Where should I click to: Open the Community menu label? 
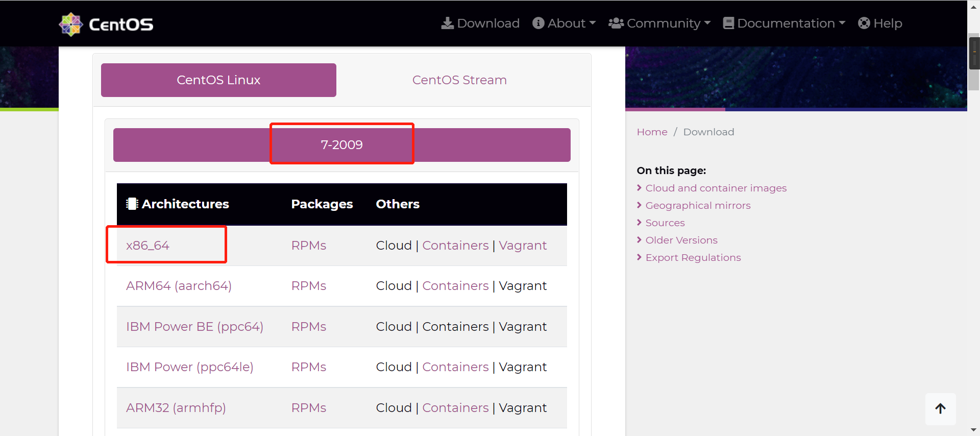(664, 23)
